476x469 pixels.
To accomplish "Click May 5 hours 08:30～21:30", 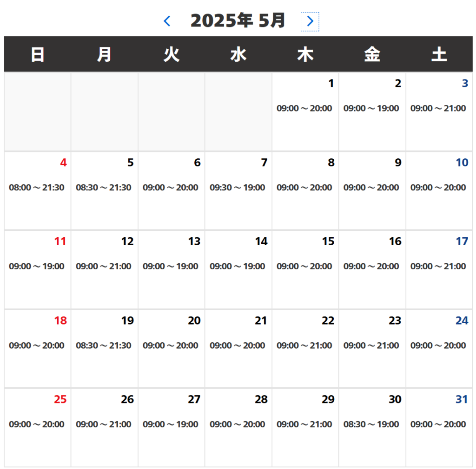I will [x=104, y=188].
